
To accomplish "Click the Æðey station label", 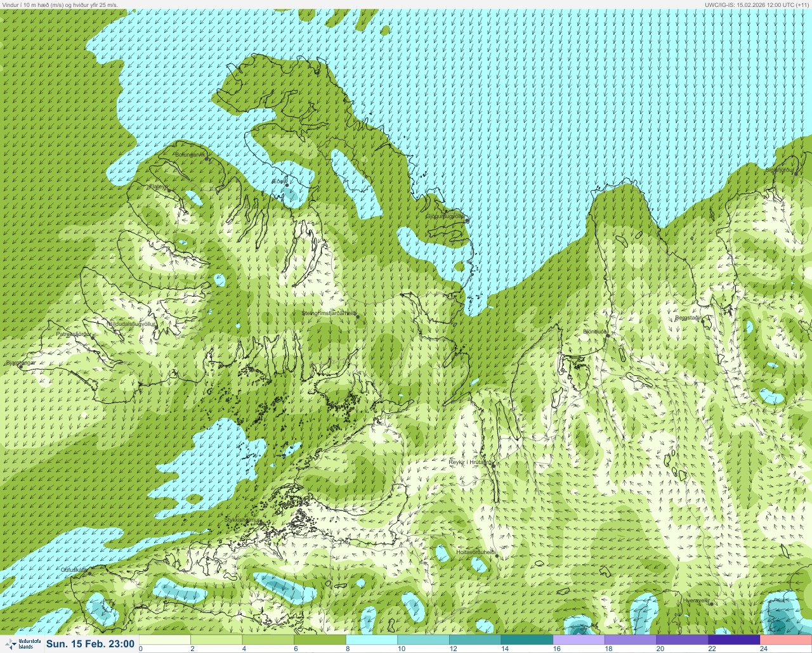I will click(x=278, y=181).
